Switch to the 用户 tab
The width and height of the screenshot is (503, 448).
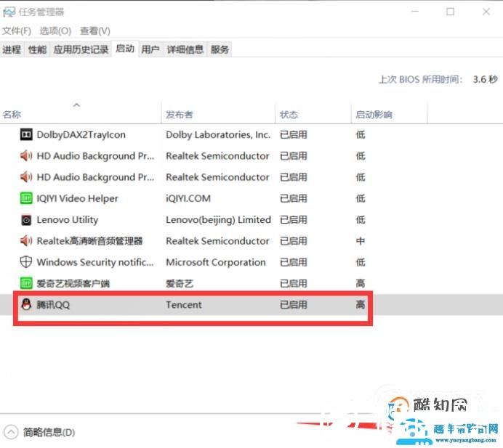[150, 49]
